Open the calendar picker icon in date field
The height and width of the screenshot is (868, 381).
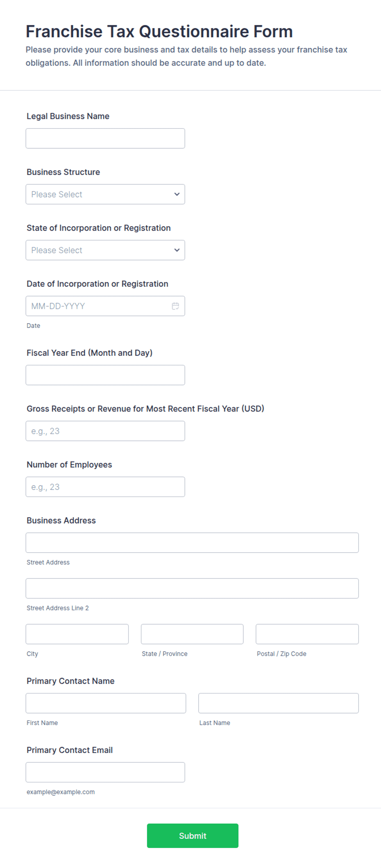175,306
